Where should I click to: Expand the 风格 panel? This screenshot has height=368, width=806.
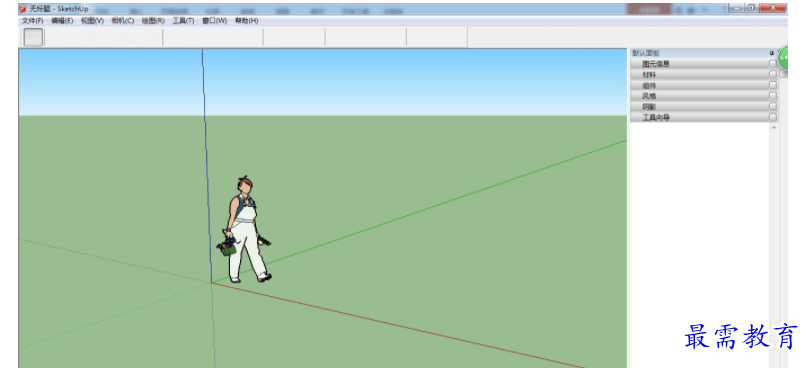[704, 96]
